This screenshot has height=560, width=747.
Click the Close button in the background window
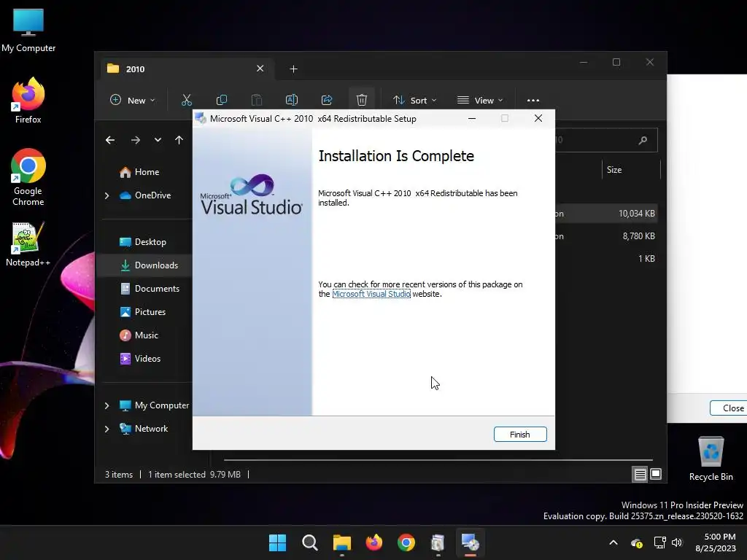[x=729, y=408]
